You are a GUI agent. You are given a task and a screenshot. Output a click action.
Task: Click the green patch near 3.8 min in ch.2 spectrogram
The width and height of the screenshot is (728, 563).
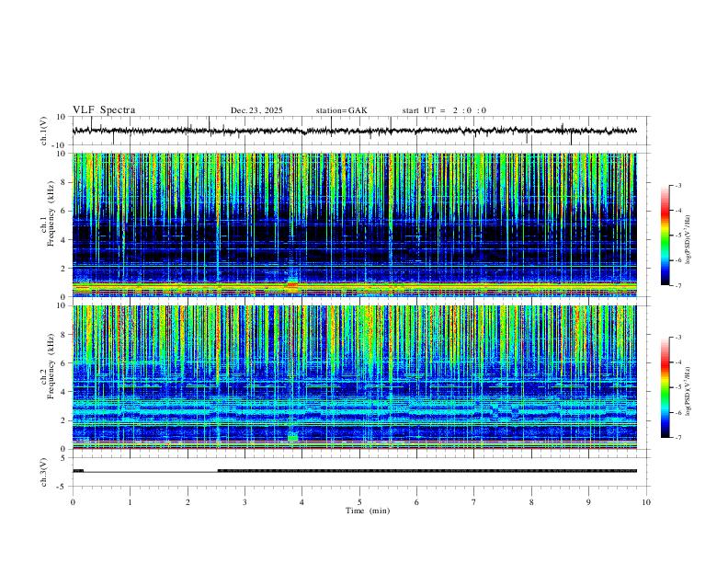292,438
